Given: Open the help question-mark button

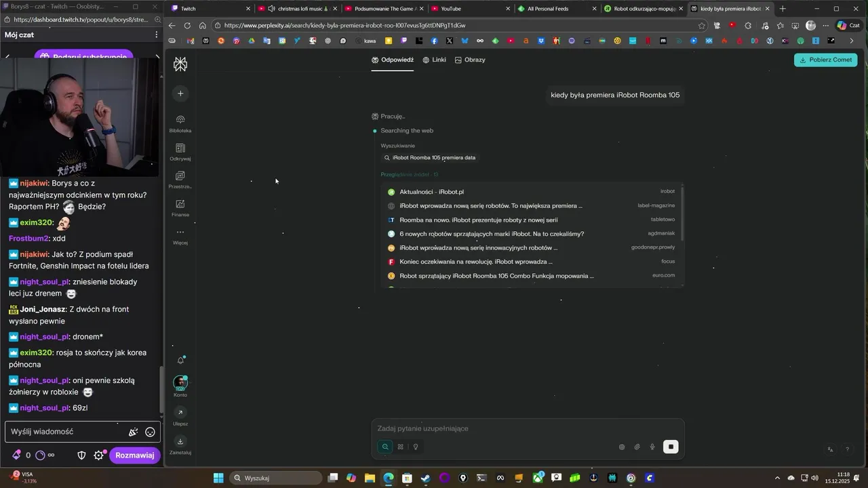Looking at the screenshot, I should click(847, 449).
